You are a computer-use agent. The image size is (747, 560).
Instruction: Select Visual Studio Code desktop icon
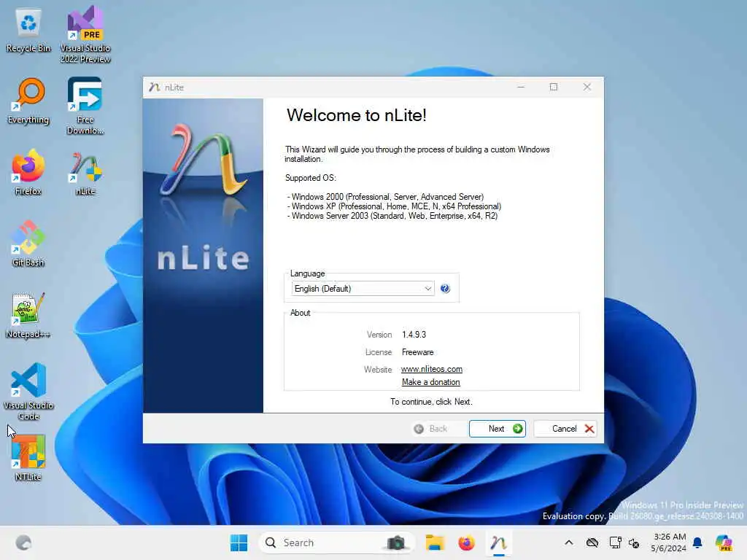(x=28, y=392)
